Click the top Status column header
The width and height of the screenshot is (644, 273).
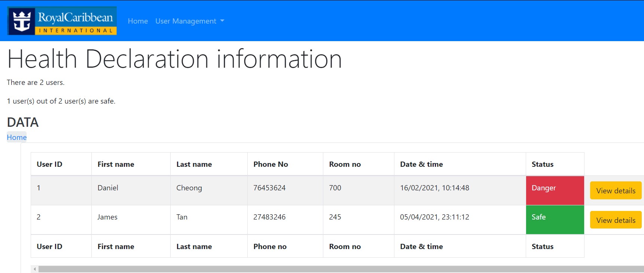(542, 164)
